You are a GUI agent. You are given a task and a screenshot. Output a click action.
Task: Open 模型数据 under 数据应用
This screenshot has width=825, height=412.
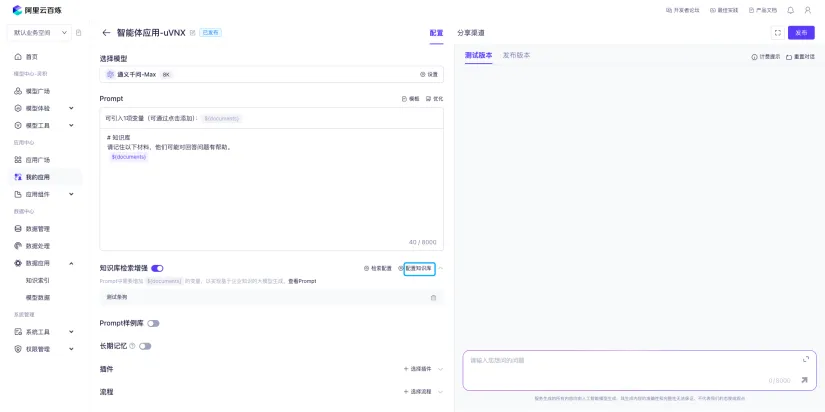point(38,297)
